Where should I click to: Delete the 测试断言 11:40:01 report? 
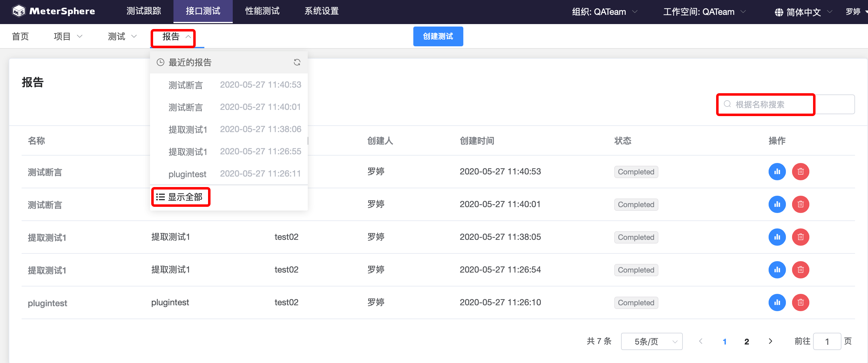click(800, 204)
